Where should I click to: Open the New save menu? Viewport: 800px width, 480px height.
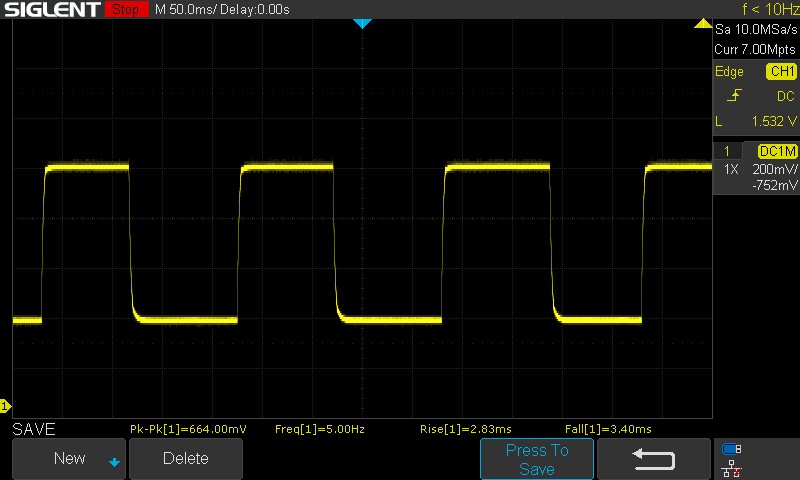point(69,459)
